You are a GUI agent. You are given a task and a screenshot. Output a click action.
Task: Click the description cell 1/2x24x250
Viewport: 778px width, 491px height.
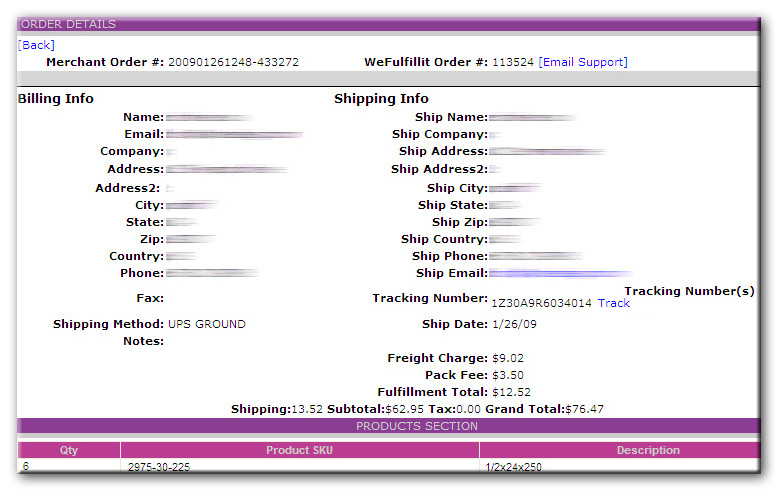tap(513, 467)
